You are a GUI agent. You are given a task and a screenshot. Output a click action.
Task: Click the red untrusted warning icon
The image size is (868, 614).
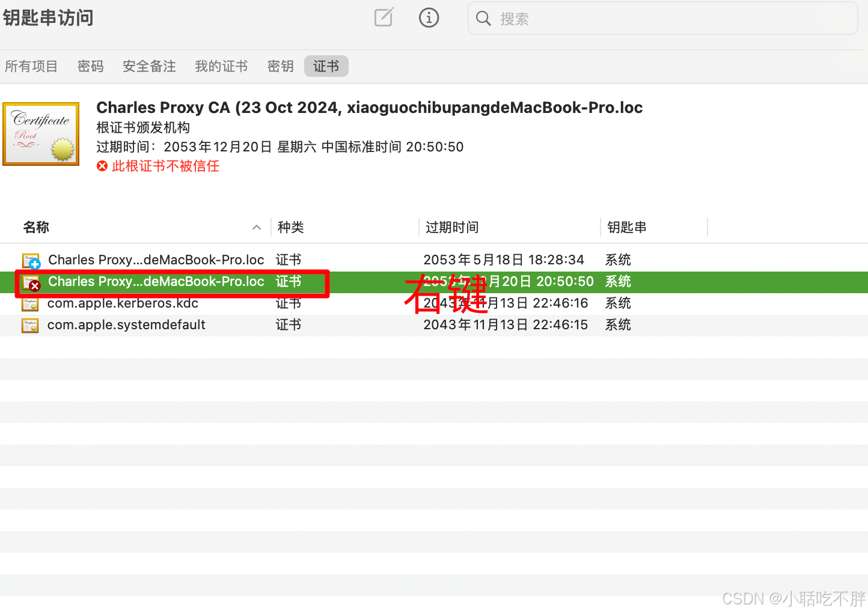pos(102,166)
